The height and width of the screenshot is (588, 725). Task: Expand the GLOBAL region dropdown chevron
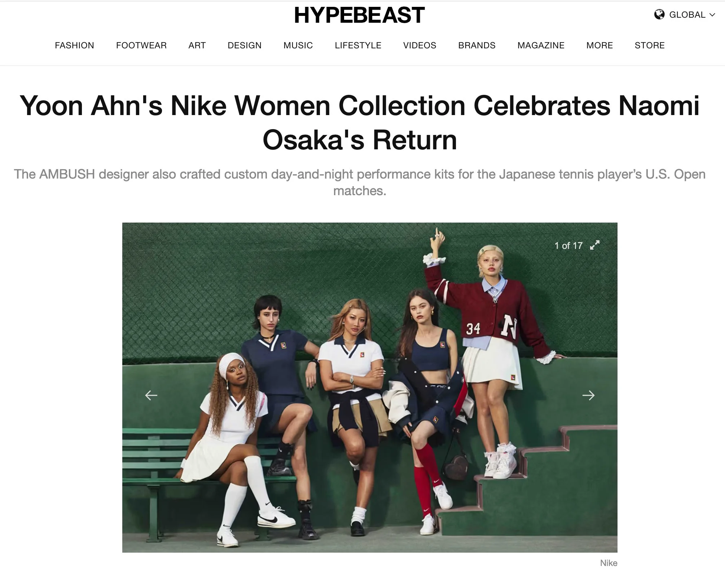coord(712,15)
